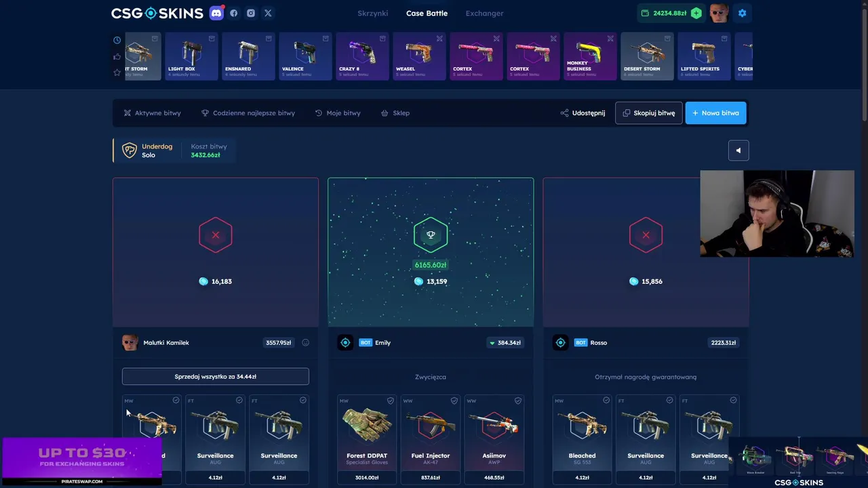Click the winner trophy hexagon icon
Screen dimensions: 868x488
pos(431,235)
